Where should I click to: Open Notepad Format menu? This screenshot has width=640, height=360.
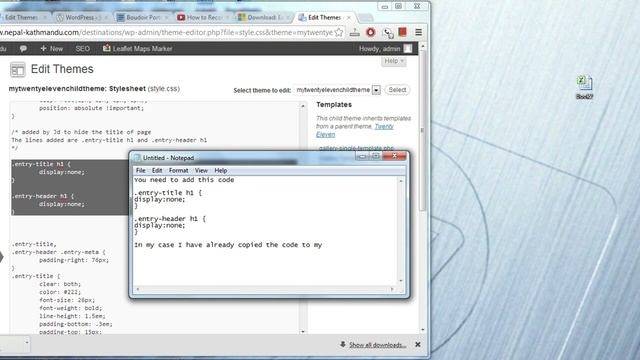(178, 171)
